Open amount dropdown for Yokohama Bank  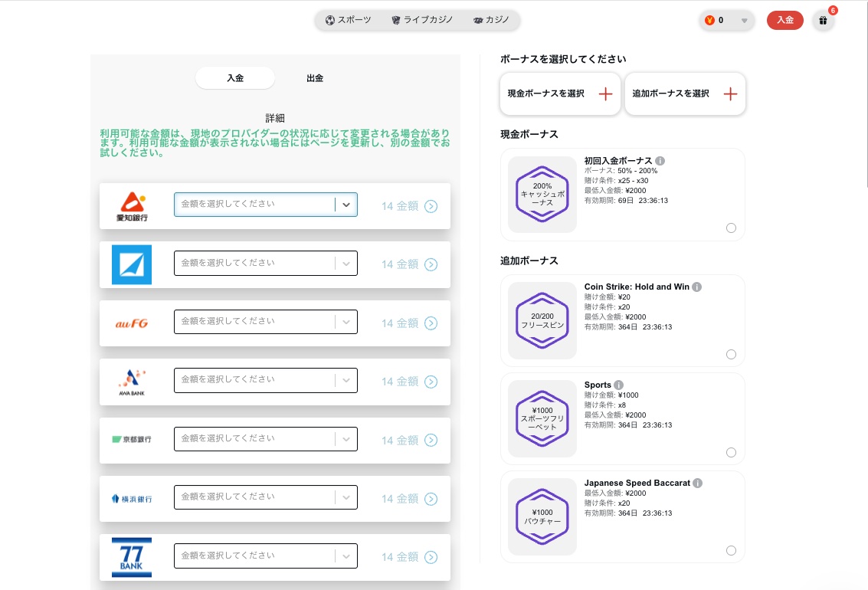tap(266, 497)
